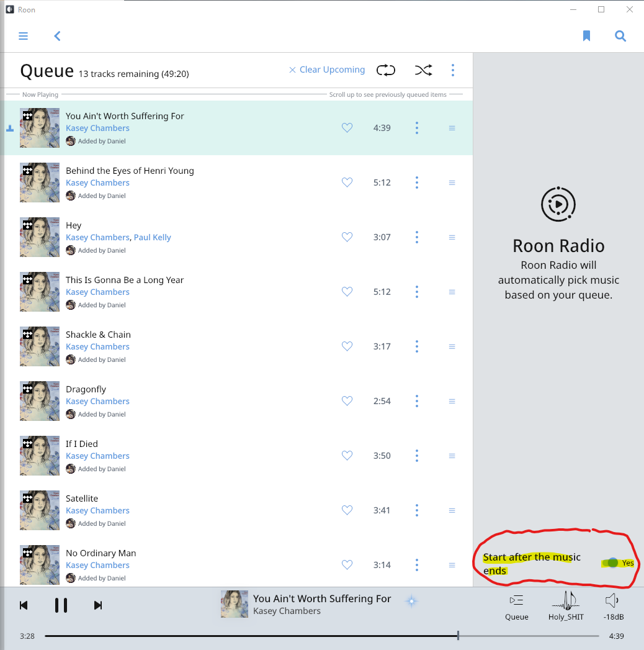Open more options for Shackle & Chain

[417, 346]
